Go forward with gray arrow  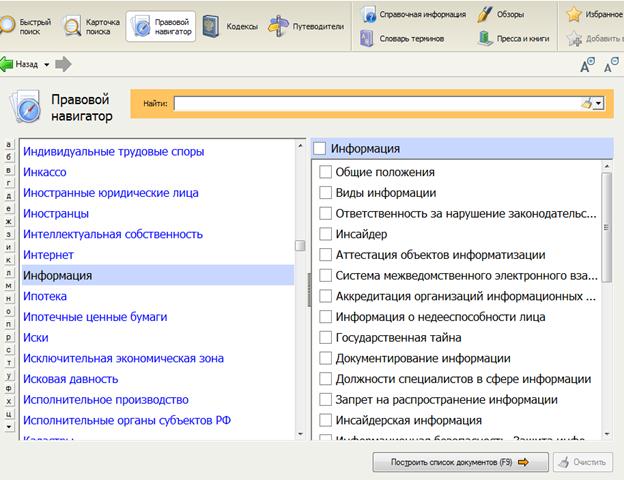(x=63, y=64)
